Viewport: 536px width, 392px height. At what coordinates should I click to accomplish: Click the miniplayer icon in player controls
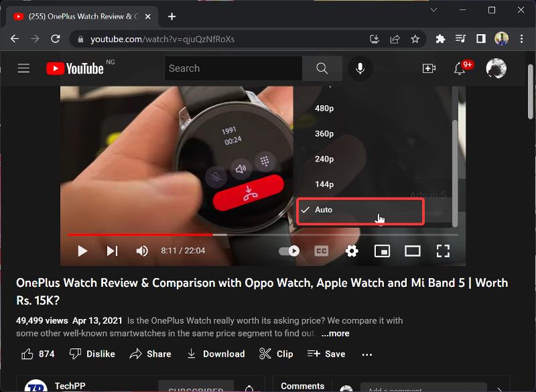tap(382, 251)
